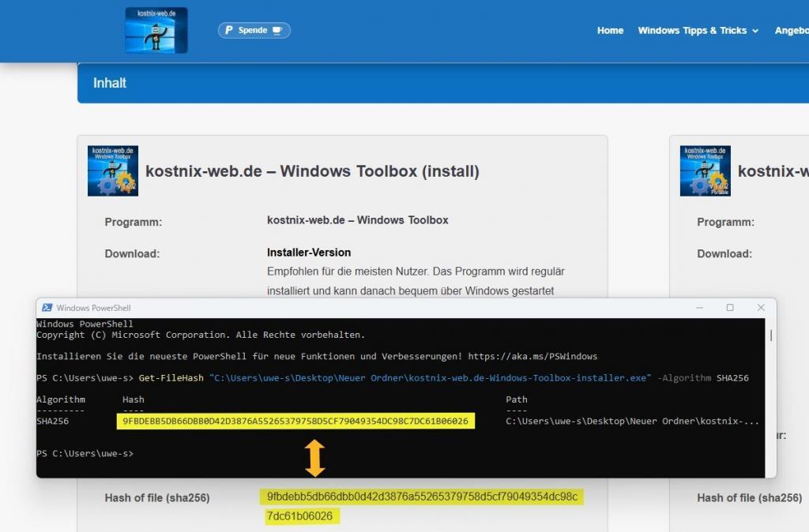Click the PayPal Spende button

pyautogui.click(x=254, y=31)
